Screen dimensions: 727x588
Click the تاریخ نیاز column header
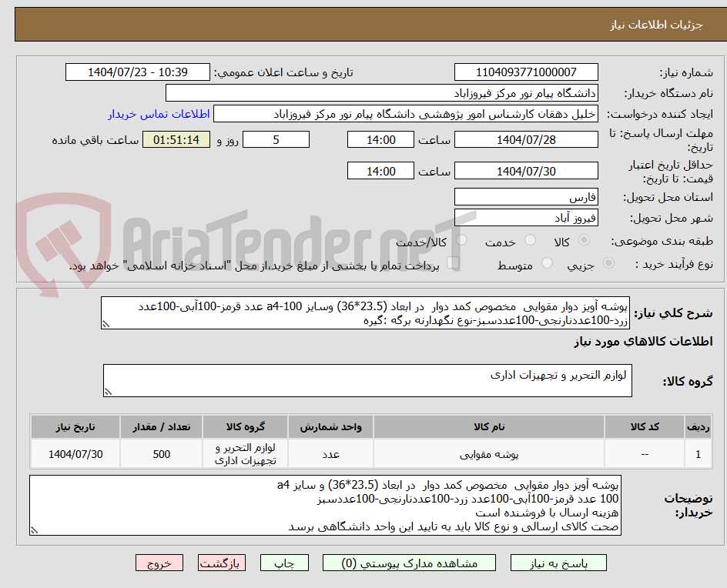75,426
